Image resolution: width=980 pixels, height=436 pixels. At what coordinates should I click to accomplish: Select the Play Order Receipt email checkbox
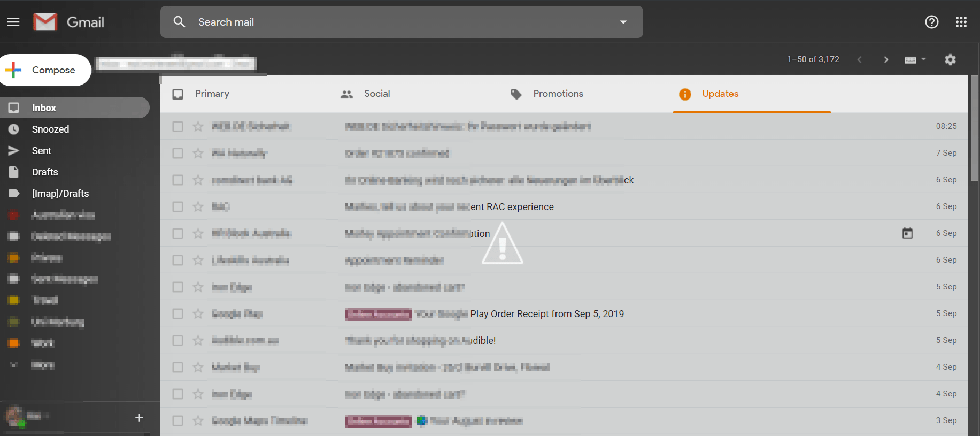pos(178,313)
